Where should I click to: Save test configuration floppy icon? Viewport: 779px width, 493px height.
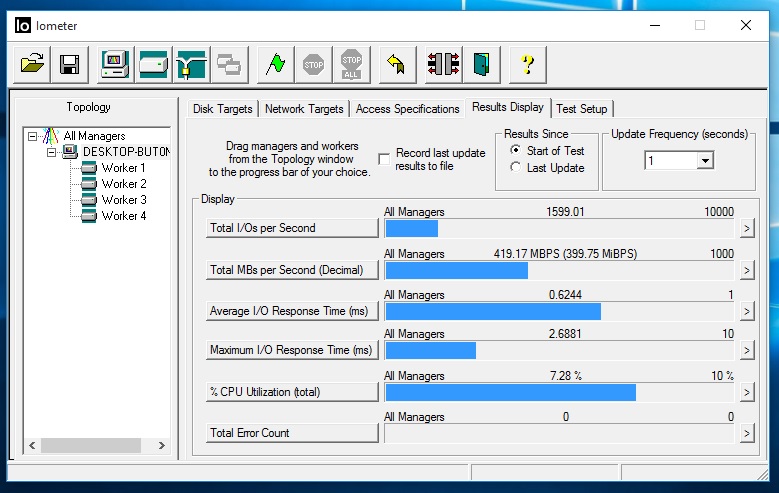[70, 65]
